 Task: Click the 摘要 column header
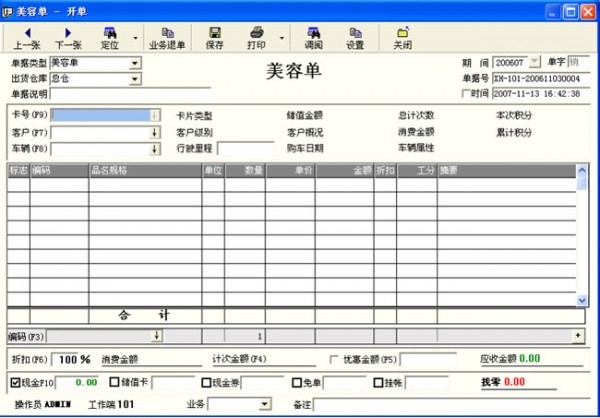pos(507,171)
